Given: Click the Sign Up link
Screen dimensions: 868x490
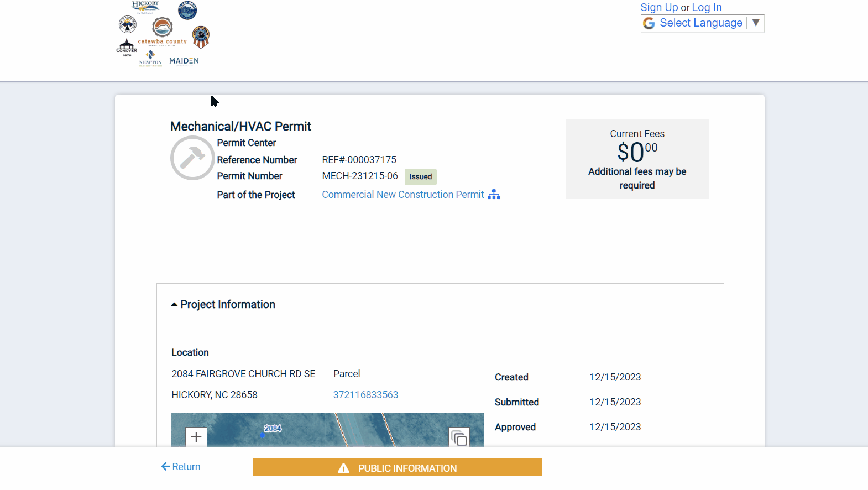Looking at the screenshot, I should tap(659, 7).
